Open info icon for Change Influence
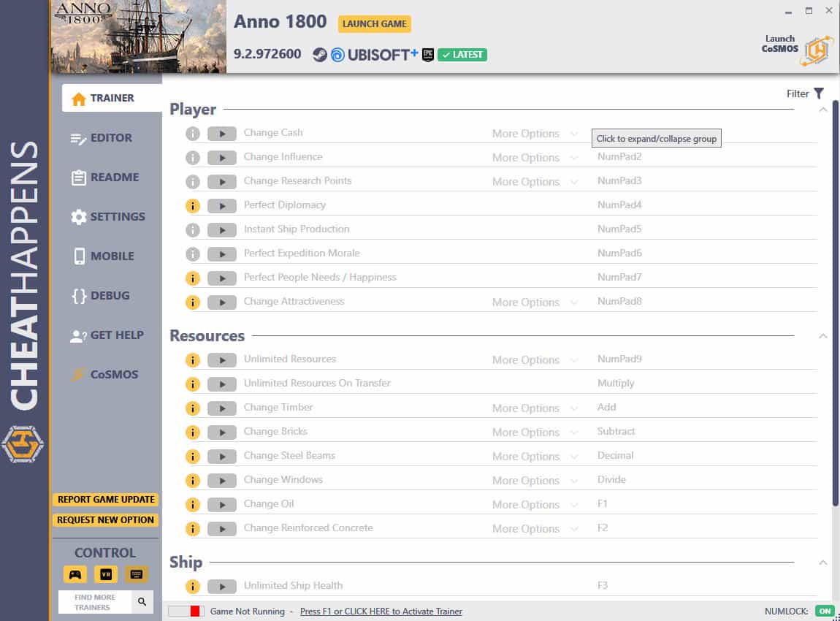The height and width of the screenshot is (621, 840). pyautogui.click(x=193, y=158)
